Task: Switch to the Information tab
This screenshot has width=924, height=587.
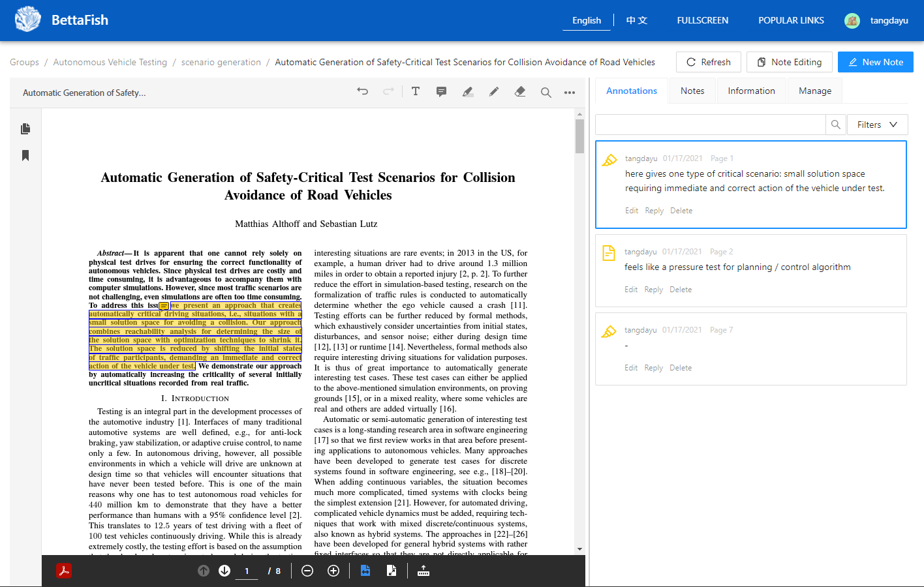Action: pyautogui.click(x=751, y=91)
